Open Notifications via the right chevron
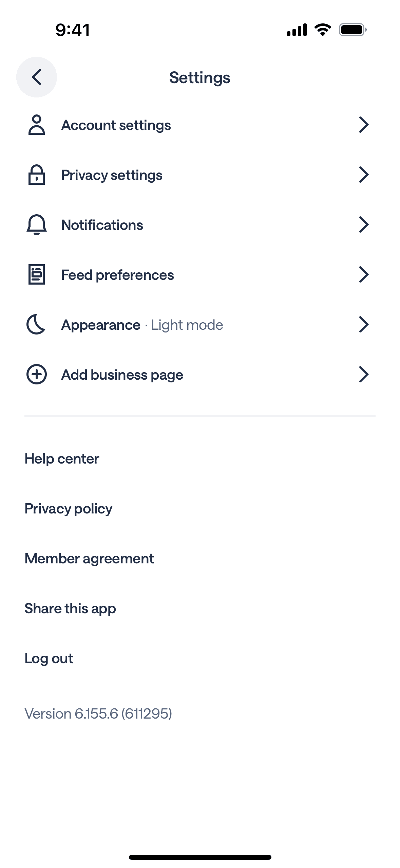This screenshot has height=868, width=400. pyautogui.click(x=363, y=224)
